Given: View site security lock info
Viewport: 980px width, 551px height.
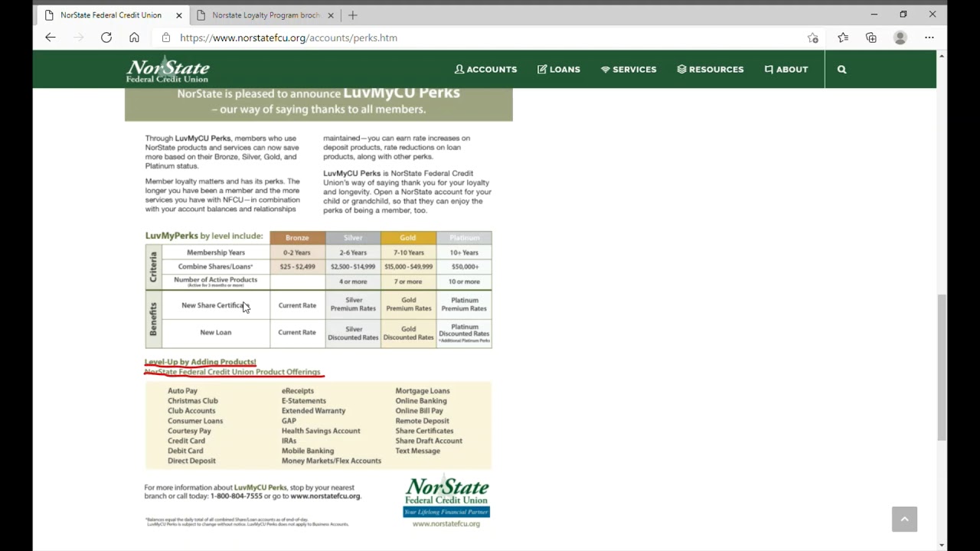Looking at the screenshot, I should coord(166,37).
